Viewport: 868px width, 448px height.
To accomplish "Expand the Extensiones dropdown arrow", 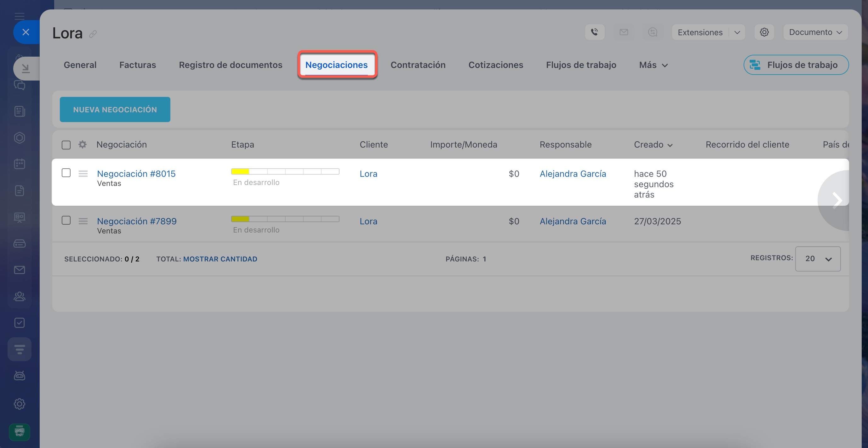I will [737, 32].
